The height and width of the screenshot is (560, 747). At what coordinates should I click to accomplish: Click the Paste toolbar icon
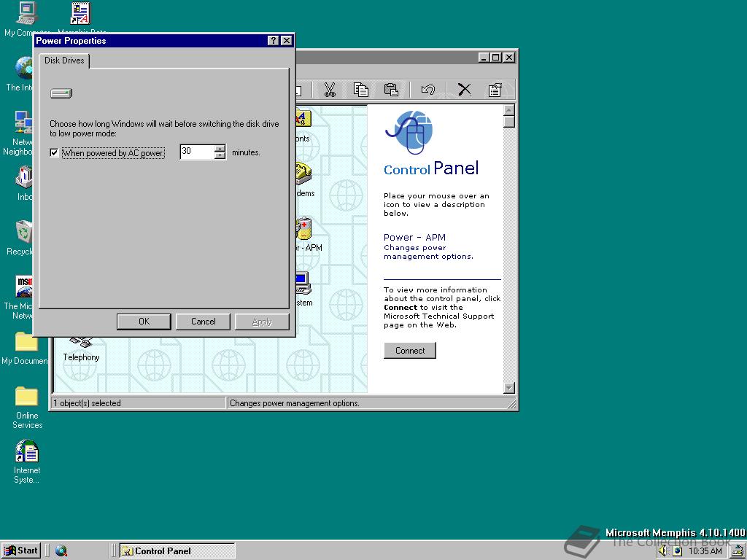pyautogui.click(x=391, y=90)
